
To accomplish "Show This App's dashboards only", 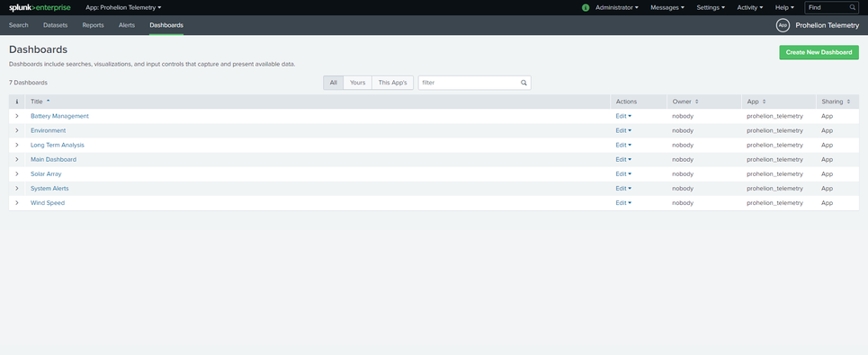I will coord(392,83).
